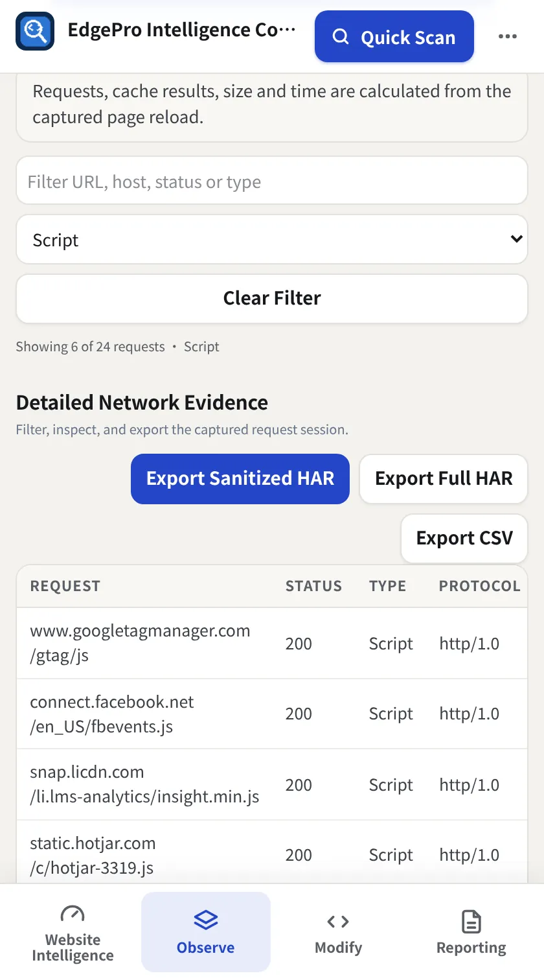The height and width of the screenshot is (980, 544).
Task: Click the Detailed Network Evidence heading
Action: pyautogui.click(x=142, y=402)
